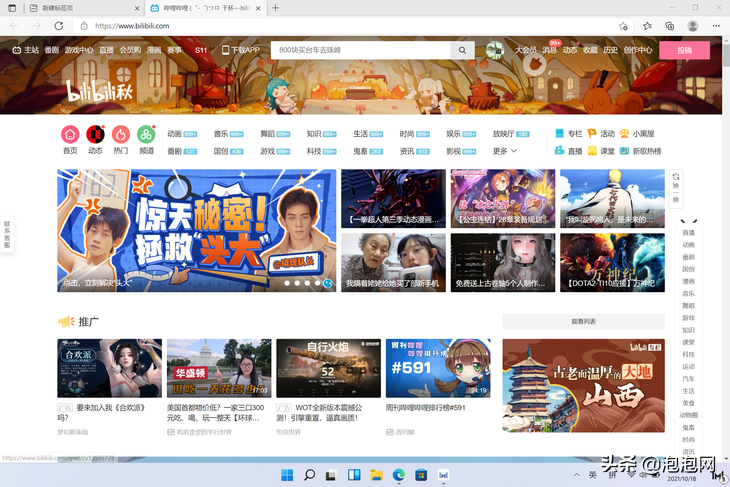Open the 惊天秘密 carousel banner
Image resolution: width=730 pixels, height=487 pixels.
(x=196, y=230)
